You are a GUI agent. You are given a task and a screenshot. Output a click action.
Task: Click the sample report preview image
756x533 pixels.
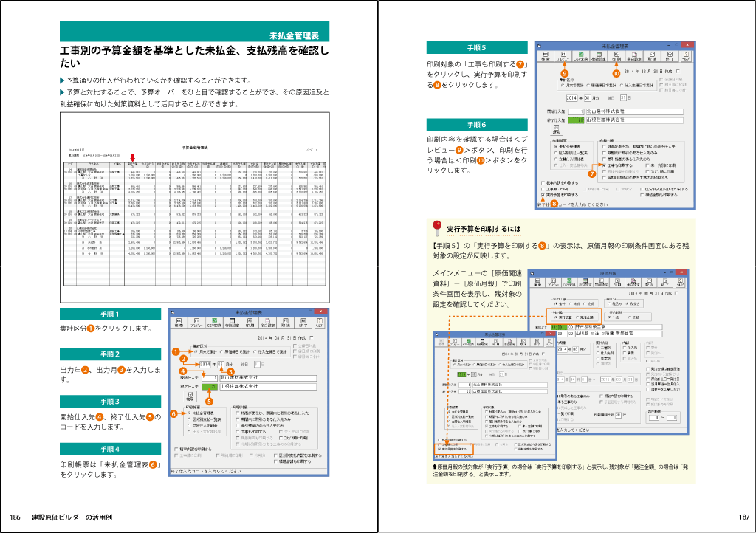tap(195, 207)
